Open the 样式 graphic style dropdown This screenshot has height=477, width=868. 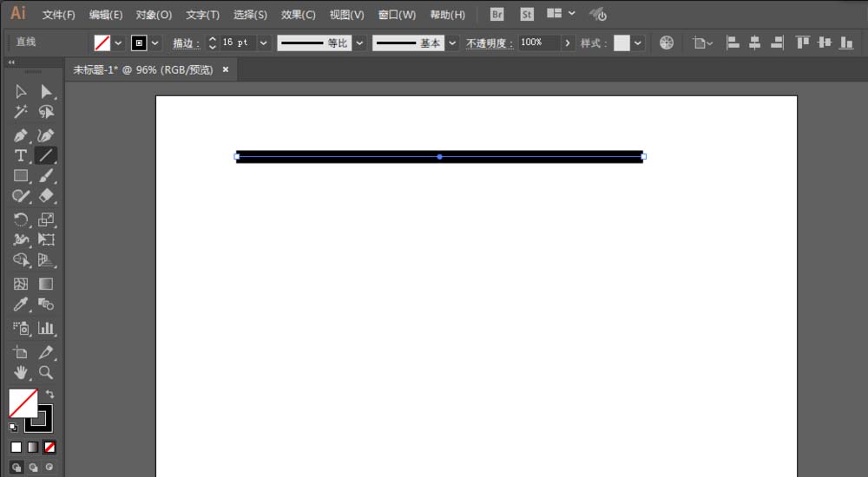(x=638, y=42)
